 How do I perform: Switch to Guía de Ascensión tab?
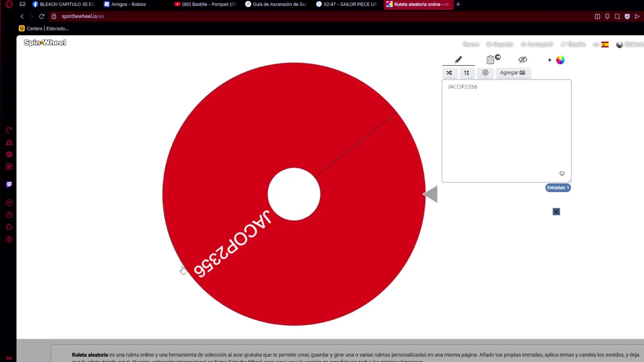(x=276, y=4)
